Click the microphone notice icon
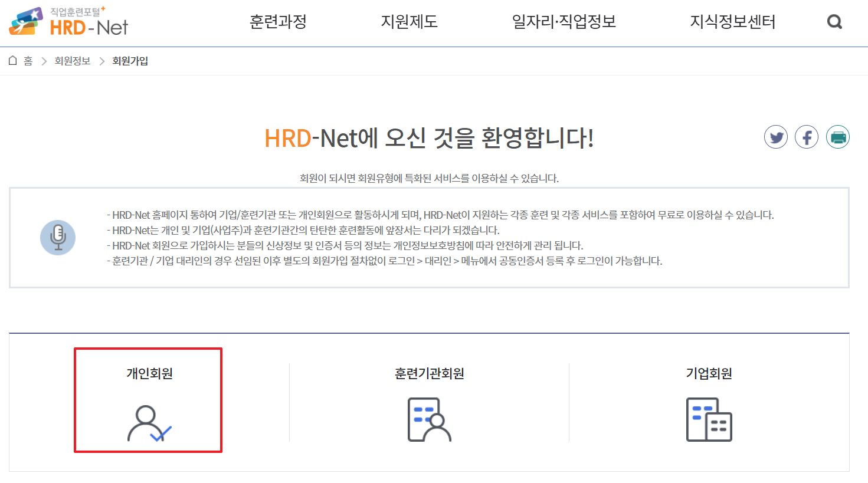This screenshot has width=868, height=483. [x=58, y=238]
